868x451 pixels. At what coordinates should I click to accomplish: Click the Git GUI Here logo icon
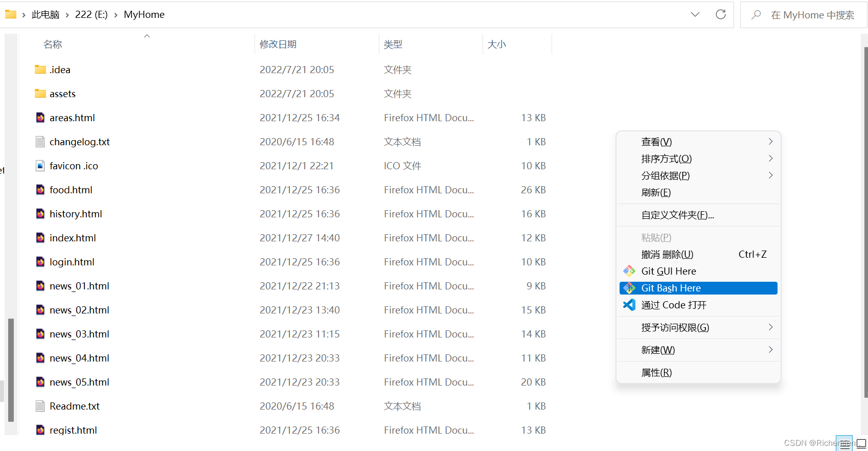629,271
